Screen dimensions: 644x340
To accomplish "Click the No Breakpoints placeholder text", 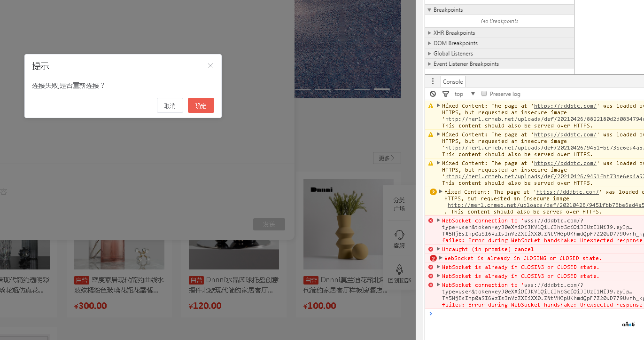I will (x=499, y=21).
